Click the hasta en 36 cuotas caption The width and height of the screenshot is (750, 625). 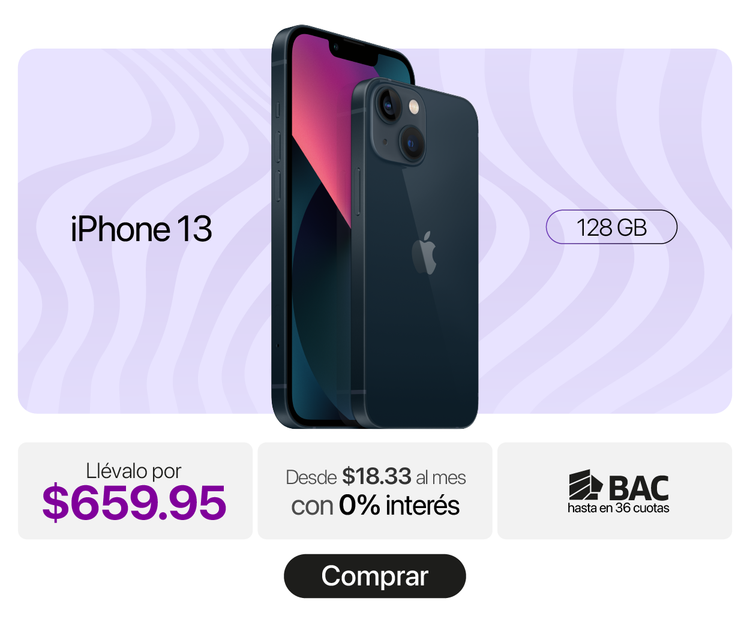coord(618,508)
